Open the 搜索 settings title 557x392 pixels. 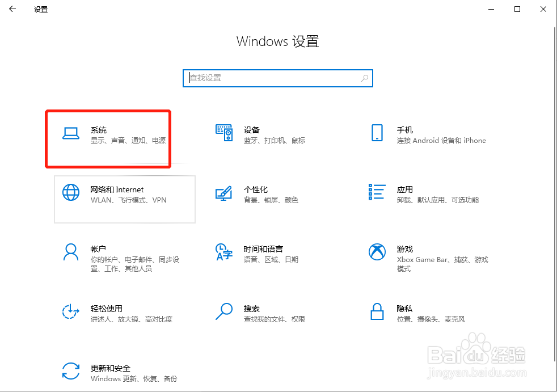point(251,309)
